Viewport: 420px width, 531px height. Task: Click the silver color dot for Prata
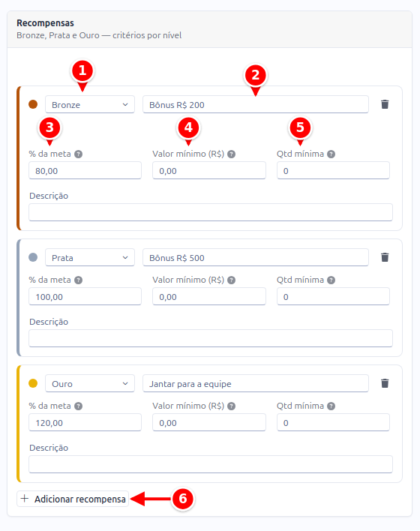(x=33, y=257)
